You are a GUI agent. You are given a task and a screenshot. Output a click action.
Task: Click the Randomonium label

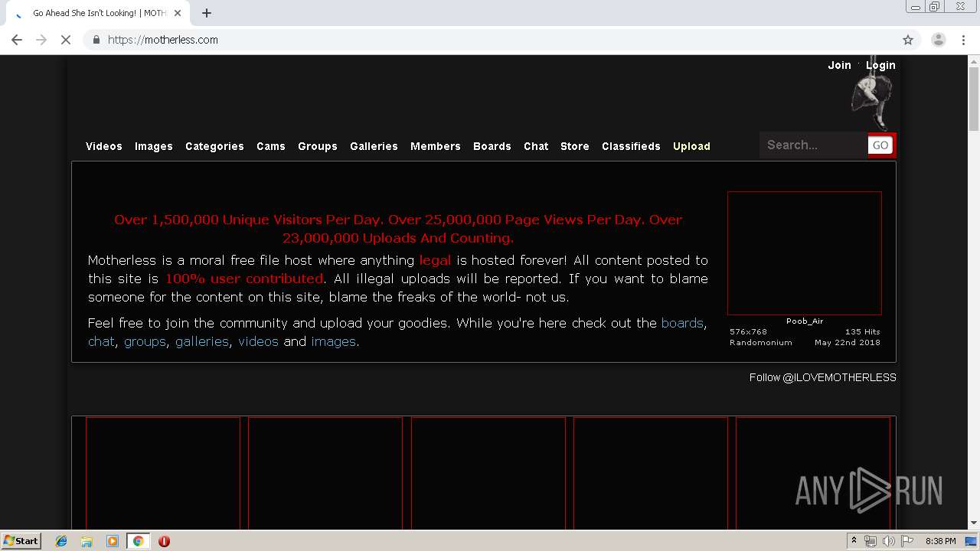(x=761, y=343)
